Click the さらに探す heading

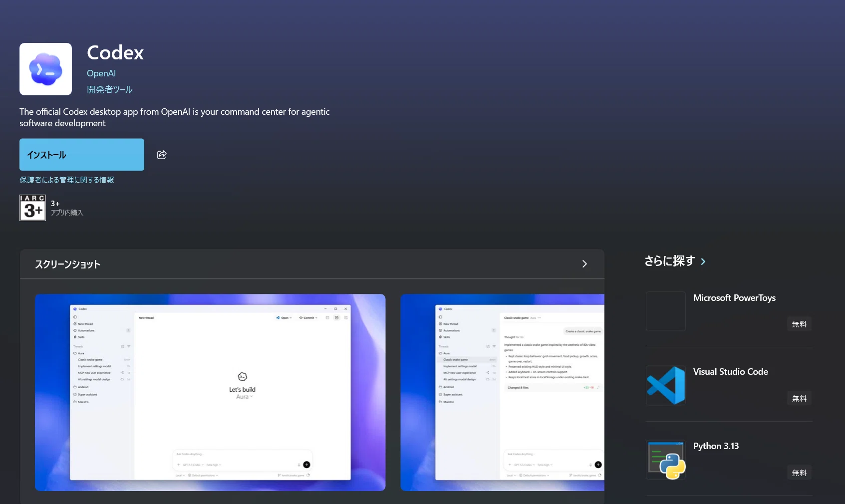(669, 261)
